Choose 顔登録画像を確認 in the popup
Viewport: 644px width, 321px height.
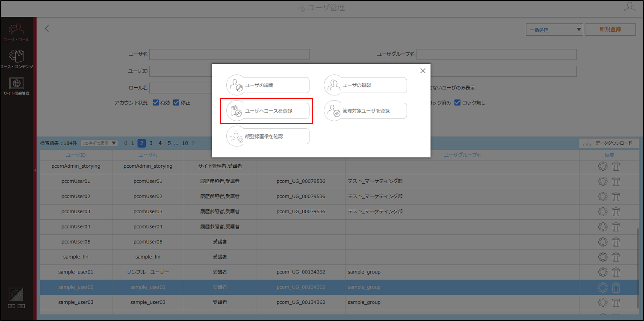pyautogui.click(x=268, y=137)
